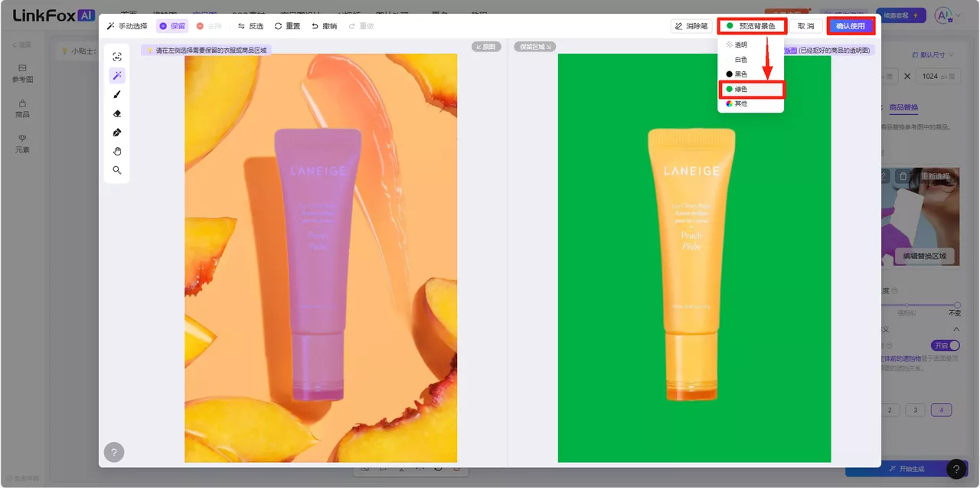This screenshot has height=488, width=980.
Task: Toggle the 开启 switch
Action: (x=946, y=346)
